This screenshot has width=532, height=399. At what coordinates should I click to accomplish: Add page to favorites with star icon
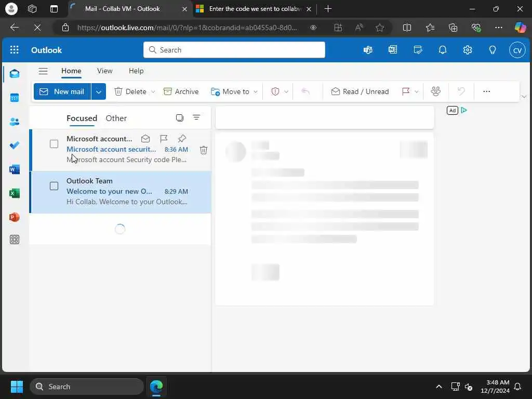tap(380, 28)
